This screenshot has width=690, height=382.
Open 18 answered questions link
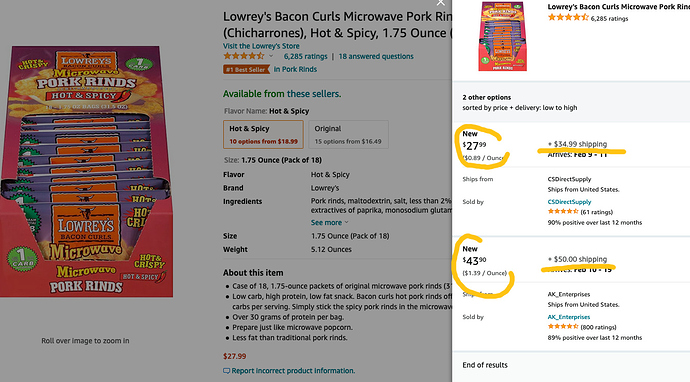pos(376,56)
